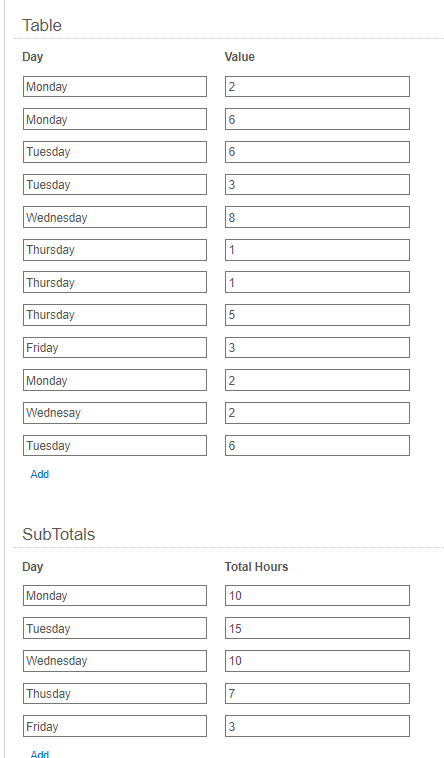
Task: Click the Wednesday day field in Table
Action: [115, 217]
